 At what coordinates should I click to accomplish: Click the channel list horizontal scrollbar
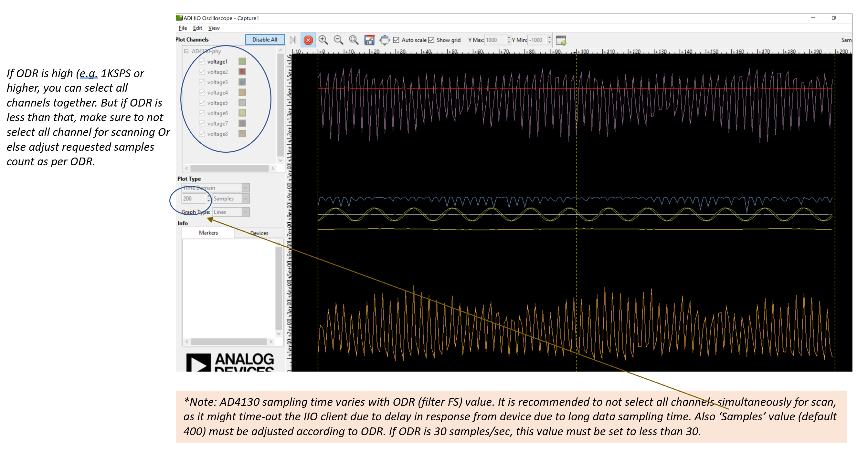click(x=229, y=168)
